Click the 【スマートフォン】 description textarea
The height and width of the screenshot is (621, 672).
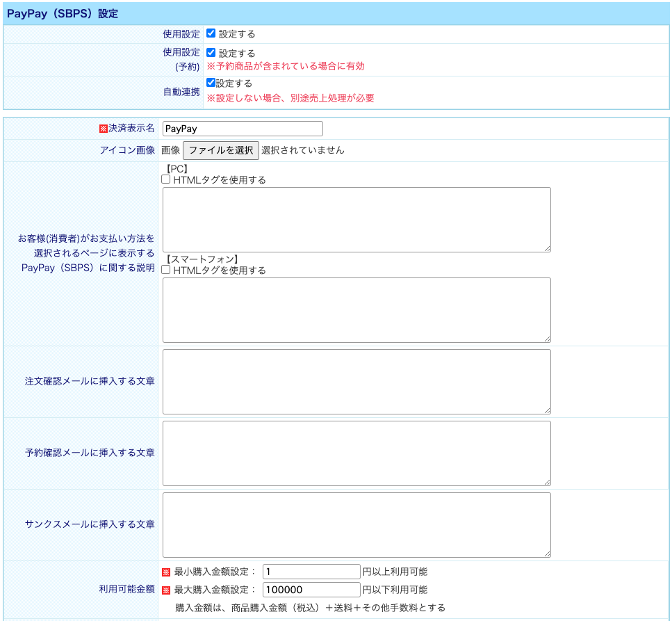click(x=357, y=310)
